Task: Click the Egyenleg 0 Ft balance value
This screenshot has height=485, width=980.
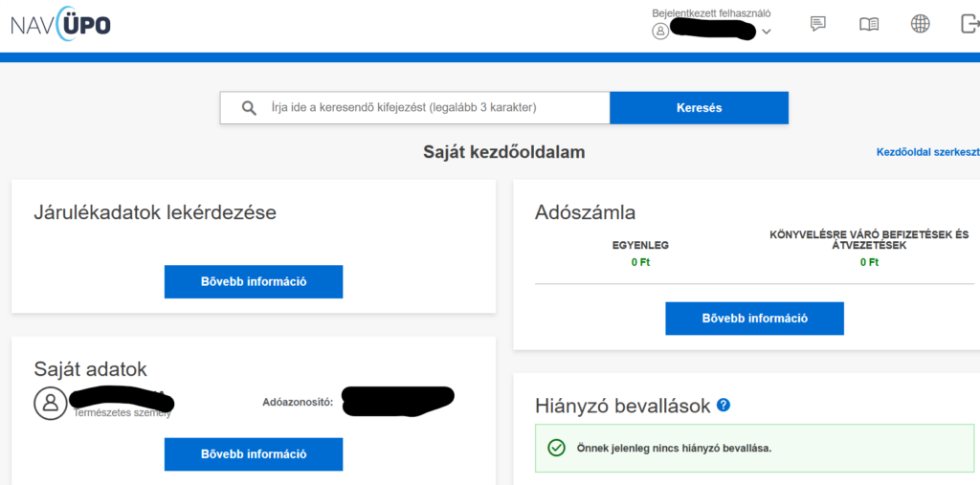Action: [639, 262]
